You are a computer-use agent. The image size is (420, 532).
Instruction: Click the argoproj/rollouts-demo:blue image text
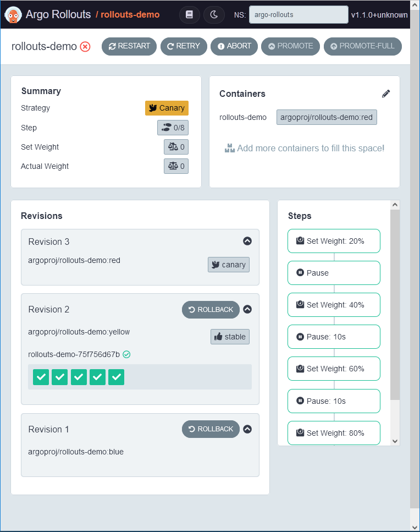76,452
